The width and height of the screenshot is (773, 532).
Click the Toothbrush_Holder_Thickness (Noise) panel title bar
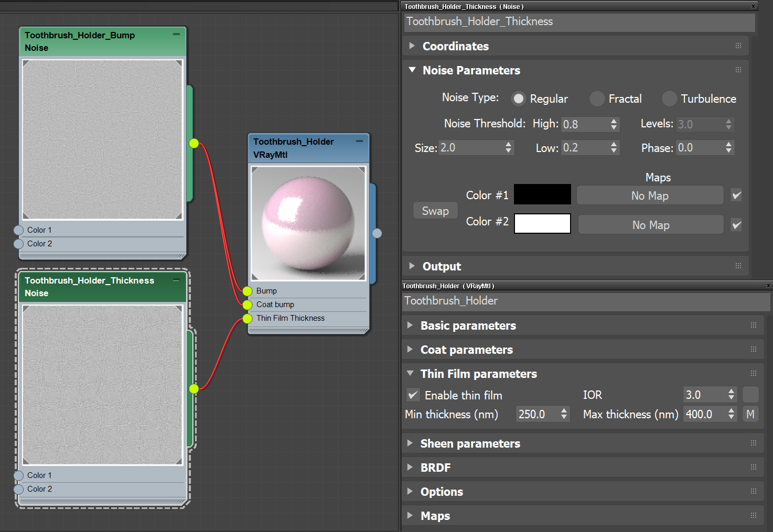[524, 6]
